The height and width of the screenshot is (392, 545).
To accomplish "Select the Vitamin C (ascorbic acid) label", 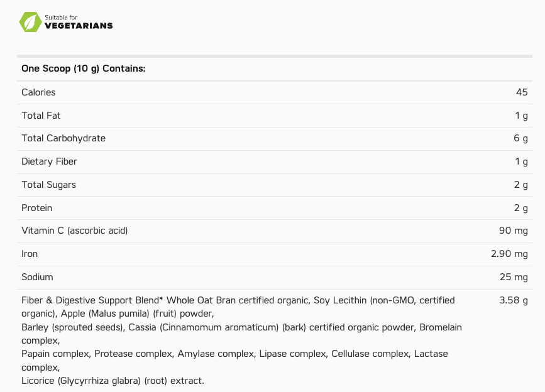I will point(74,231).
